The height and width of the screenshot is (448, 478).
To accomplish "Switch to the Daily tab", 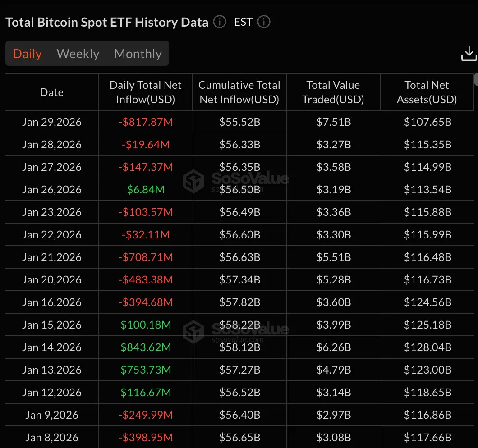I will pyautogui.click(x=28, y=54).
